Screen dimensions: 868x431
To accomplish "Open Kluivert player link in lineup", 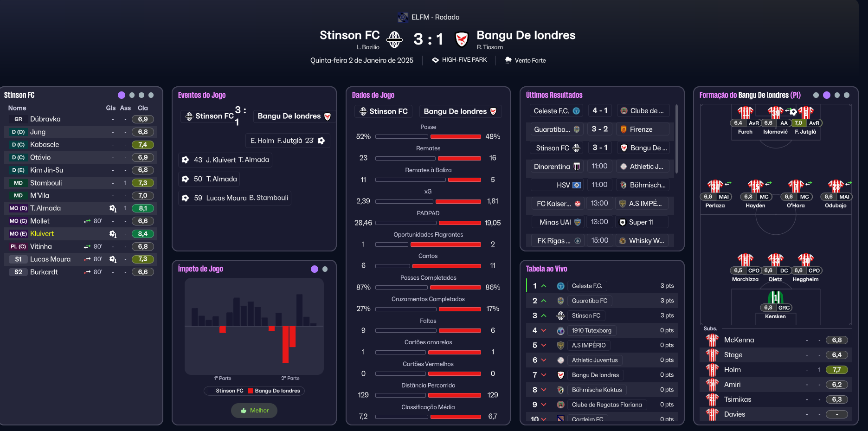I will (x=42, y=234).
